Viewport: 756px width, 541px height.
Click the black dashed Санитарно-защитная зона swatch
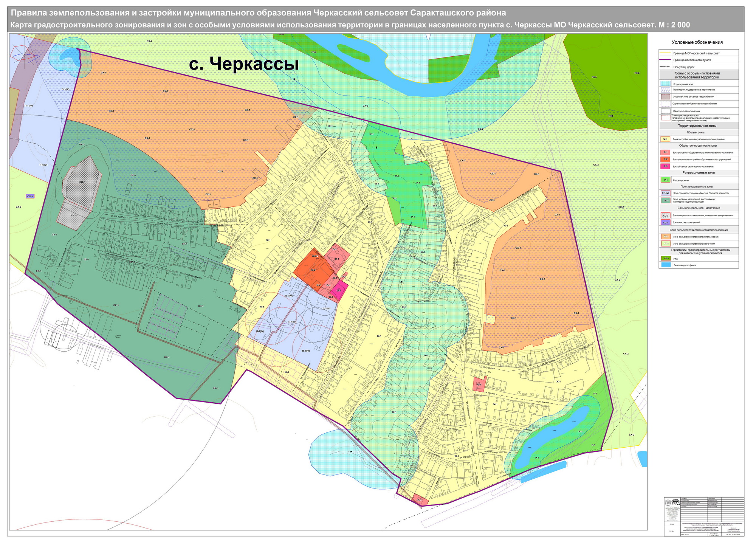pyautogui.click(x=665, y=111)
